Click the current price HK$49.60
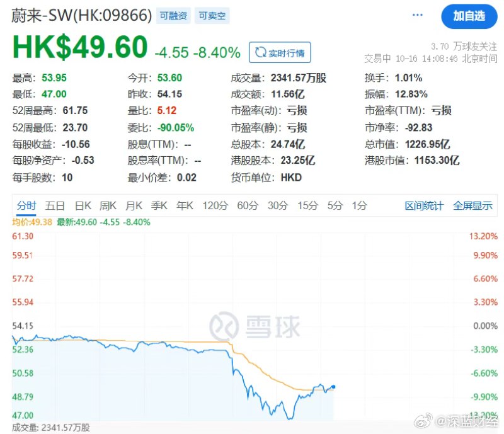Viewport: 504px width, 434px height. [80, 47]
